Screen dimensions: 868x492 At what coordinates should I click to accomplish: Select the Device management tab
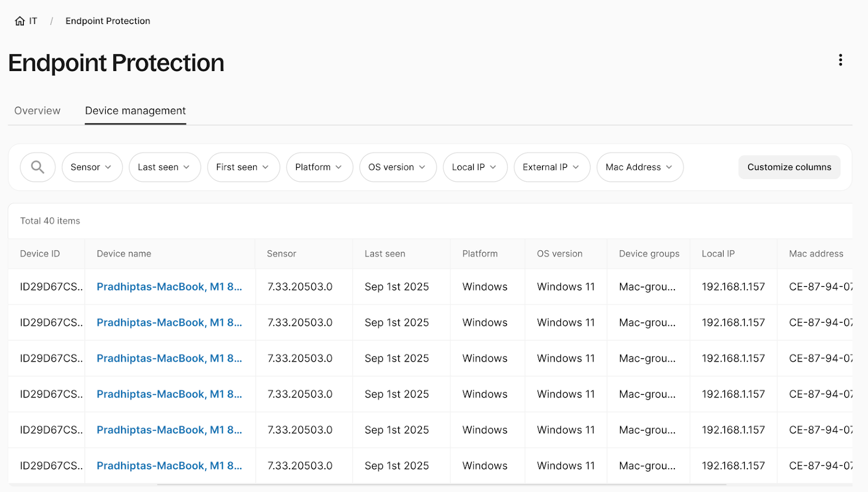135,111
